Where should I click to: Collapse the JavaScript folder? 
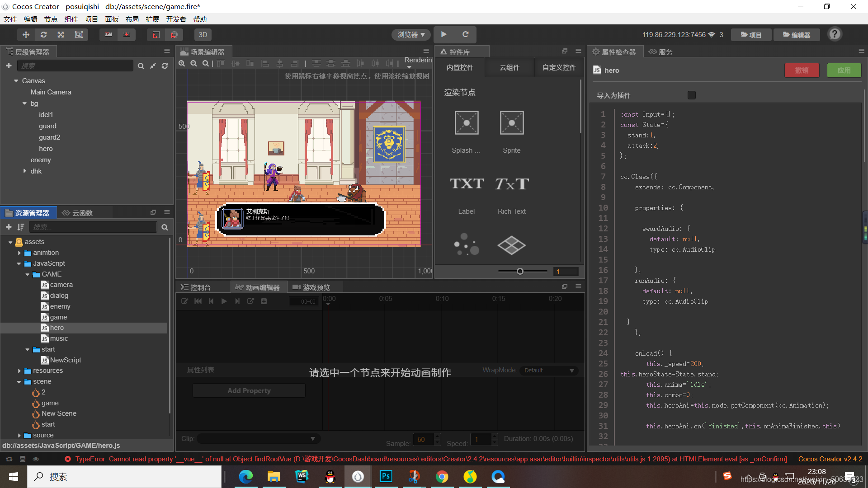click(x=19, y=264)
